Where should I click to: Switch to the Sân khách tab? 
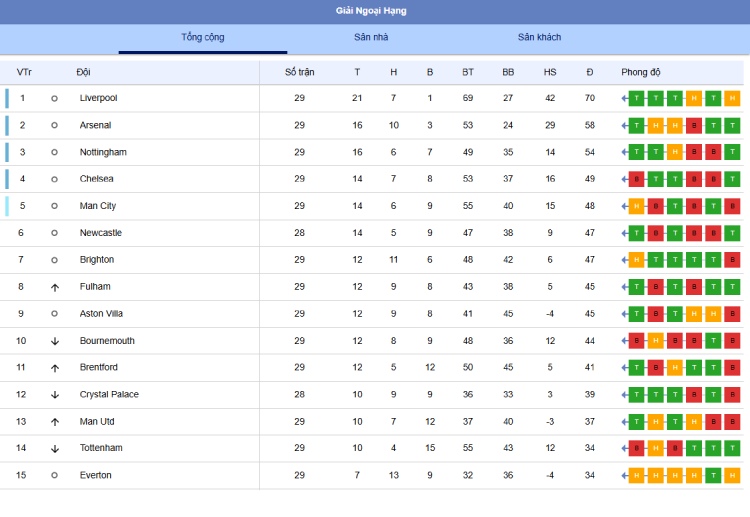(x=539, y=38)
